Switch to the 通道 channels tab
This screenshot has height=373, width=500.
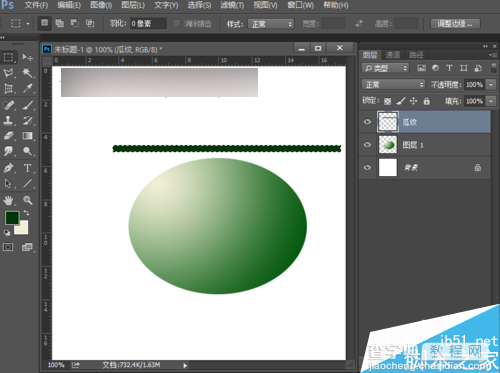tap(393, 55)
